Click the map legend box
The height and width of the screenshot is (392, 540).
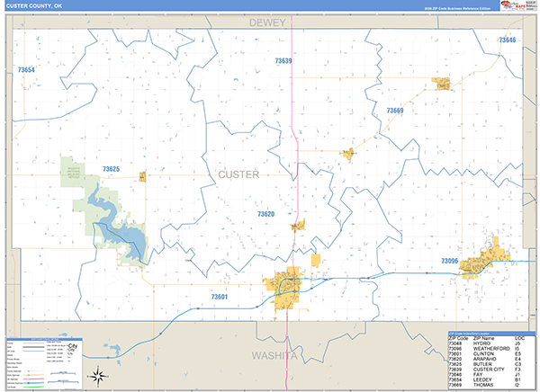pyautogui.click(x=44, y=363)
